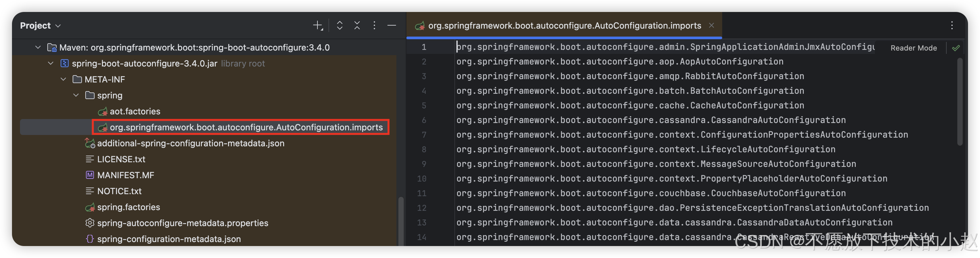The height and width of the screenshot is (258, 980).
Task: Click the SpringApplicationAdminJmxAutoConfiguration line
Action: 665,47
